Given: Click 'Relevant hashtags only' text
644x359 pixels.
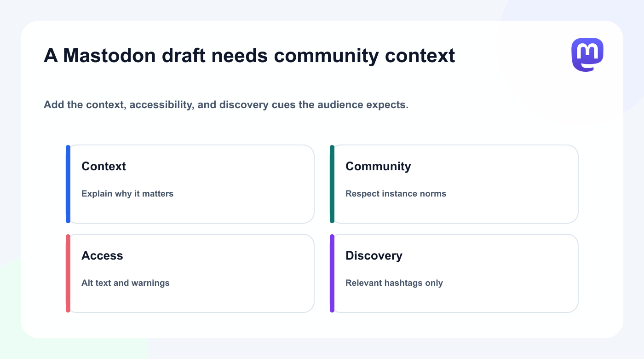Looking at the screenshot, I should point(394,283).
